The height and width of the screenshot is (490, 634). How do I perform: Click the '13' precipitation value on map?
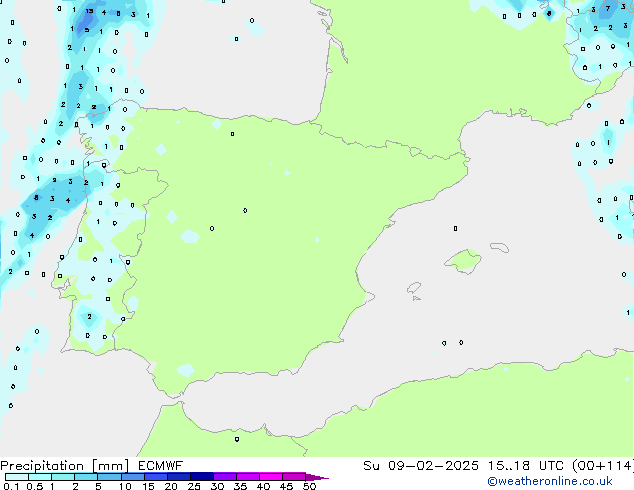point(89,11)
